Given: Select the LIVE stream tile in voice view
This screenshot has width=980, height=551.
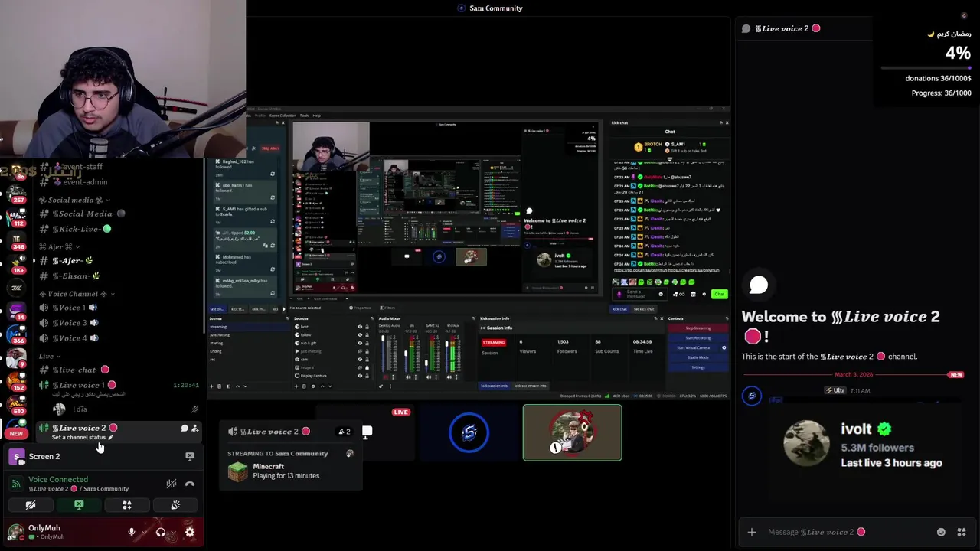Looking at the screenshot, I should tap(367, 433).
